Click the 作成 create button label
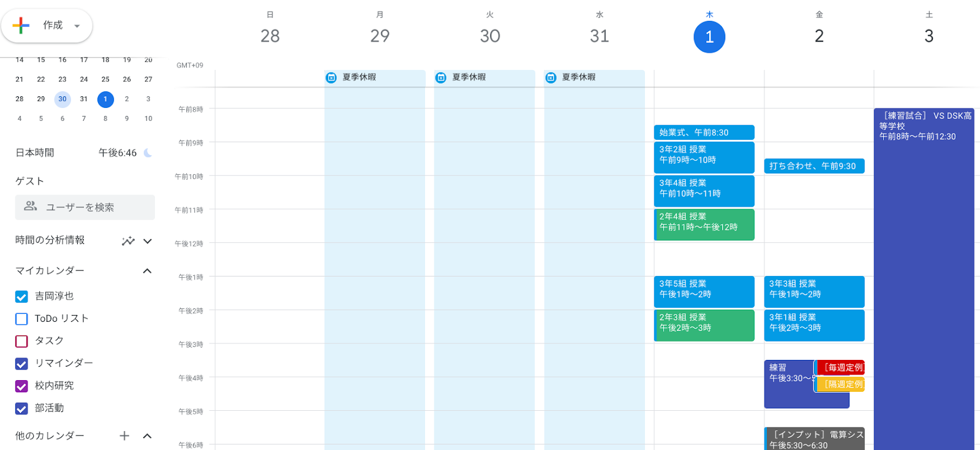The height and width of the screenshot is (450, 980). tap(53, 25)
